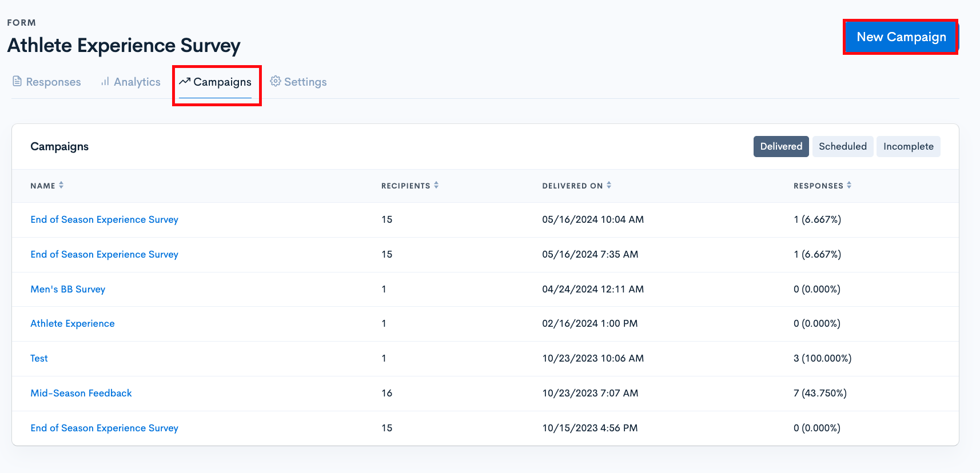Image resolution: width=980 pixels, height=473 pixels.
Task: Click the RECIPIENTS column header
Action: (406, 186)
